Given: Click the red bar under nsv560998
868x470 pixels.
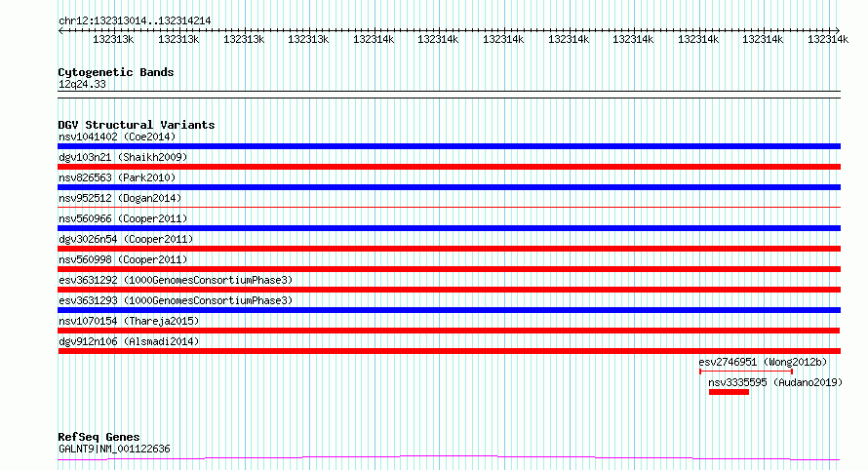Looking at the screenshot, I should (x=449, y=269).
